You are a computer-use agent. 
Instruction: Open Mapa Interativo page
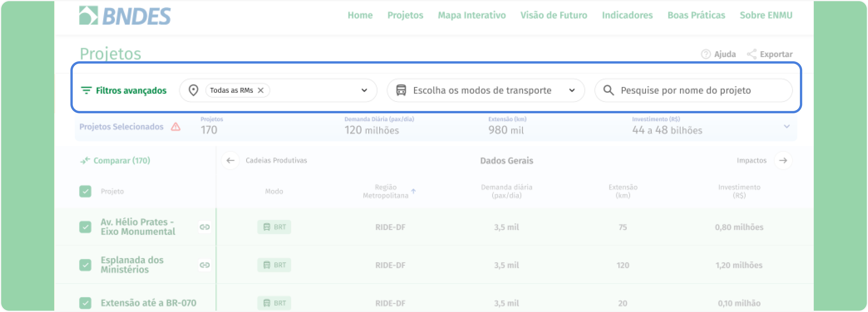point(472,15)
